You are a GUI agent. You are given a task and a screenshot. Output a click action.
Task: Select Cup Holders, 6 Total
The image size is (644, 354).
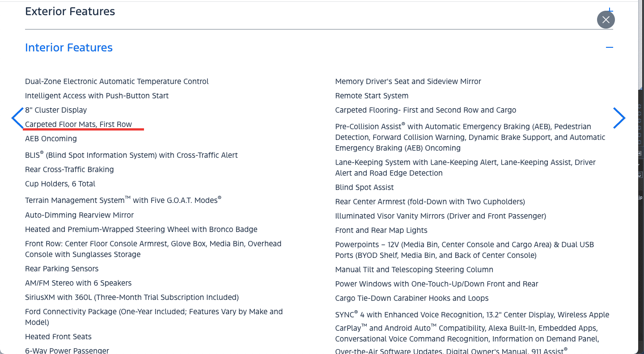(x=60, y=184)
